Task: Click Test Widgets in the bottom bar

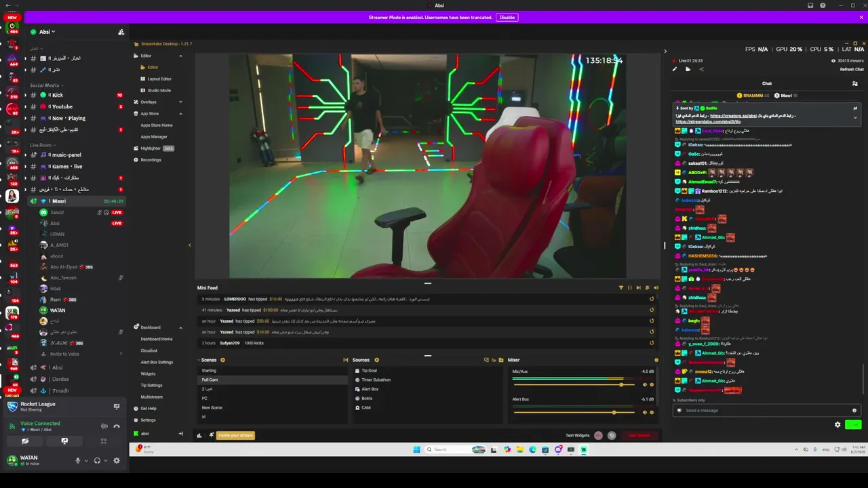Action: coord(578,435)
